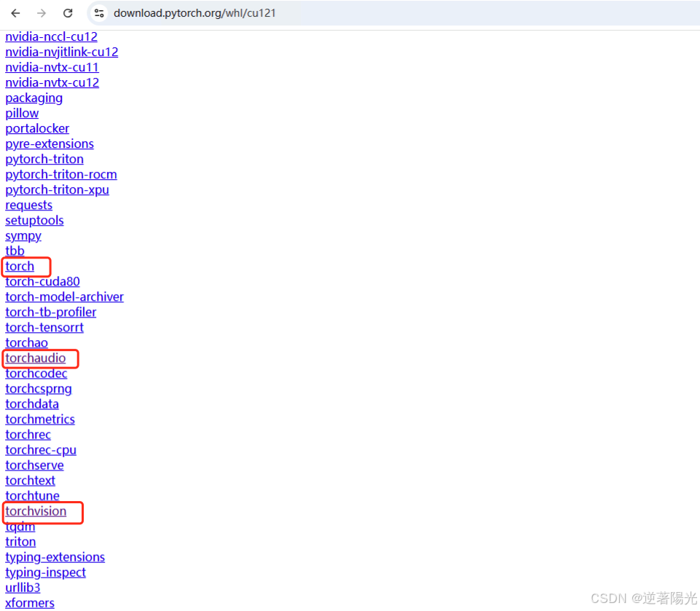Open the nvidia-nccl-cu12 link
The height and width of the screenshot is (611, 700).
click(51, 36)
